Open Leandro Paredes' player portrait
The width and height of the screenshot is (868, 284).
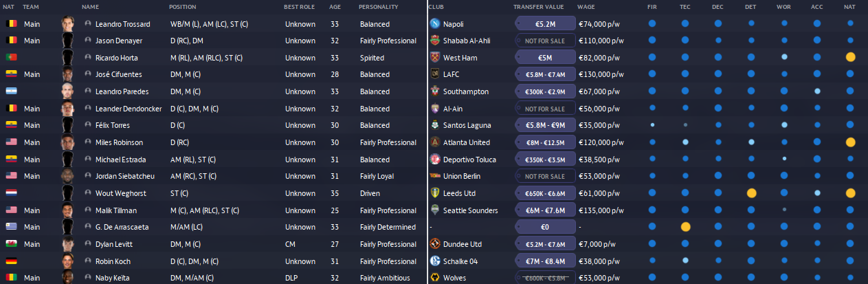pos(67,91)
